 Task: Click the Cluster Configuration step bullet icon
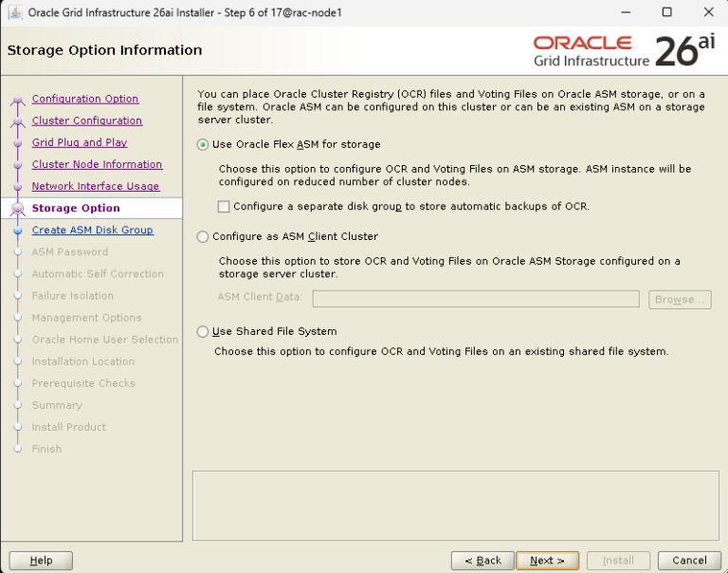[18, 121]
